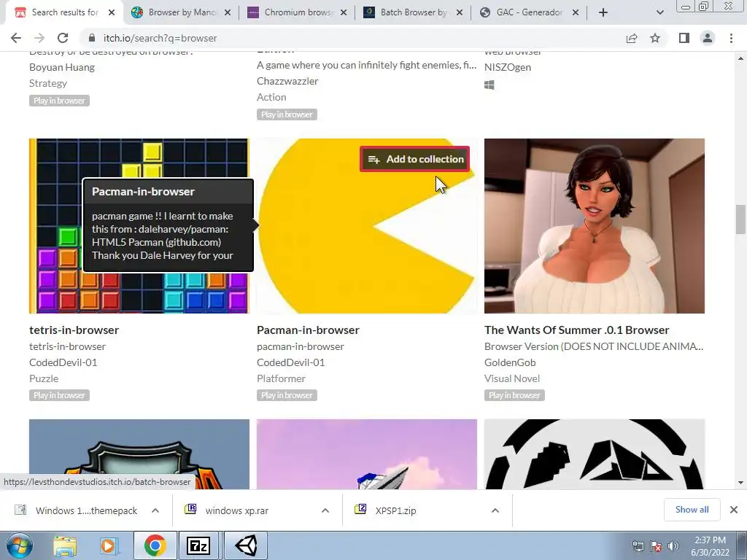Click the 'Strategy' genre label
747x560 pixels.
coord(47,83)
